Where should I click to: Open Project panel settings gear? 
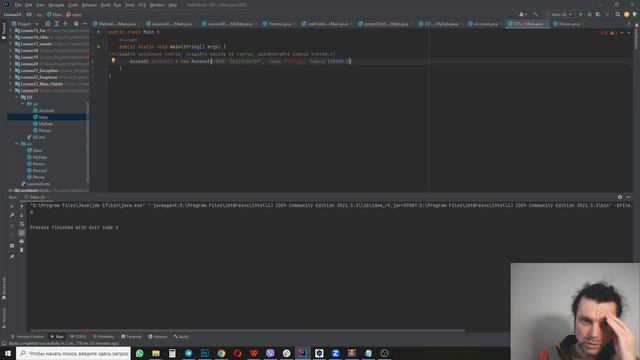[x=76, y=24]
